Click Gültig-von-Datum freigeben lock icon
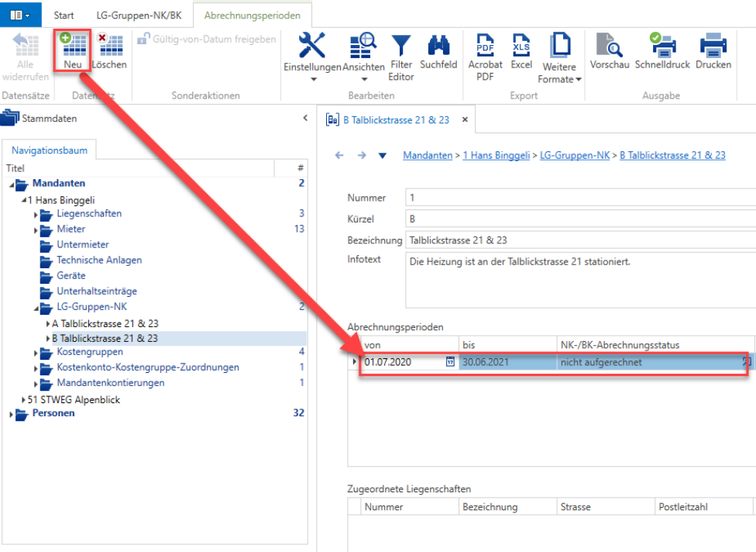Screen dimensions: 756x552 (143, 39)
